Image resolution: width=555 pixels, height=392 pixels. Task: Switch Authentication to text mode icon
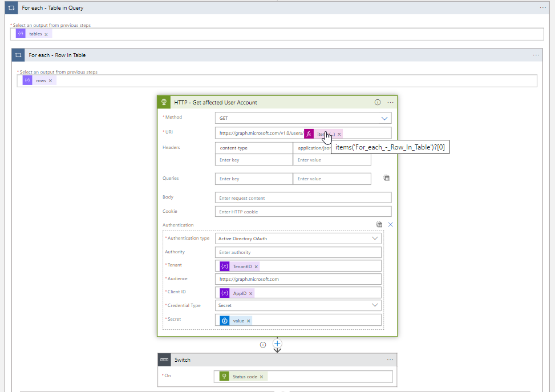point(379,224)
